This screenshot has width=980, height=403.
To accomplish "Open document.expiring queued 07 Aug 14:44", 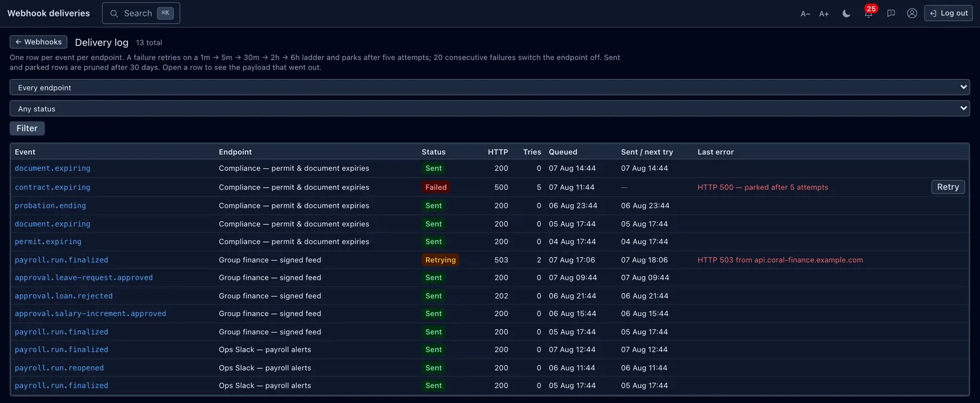I will point(52,168).
